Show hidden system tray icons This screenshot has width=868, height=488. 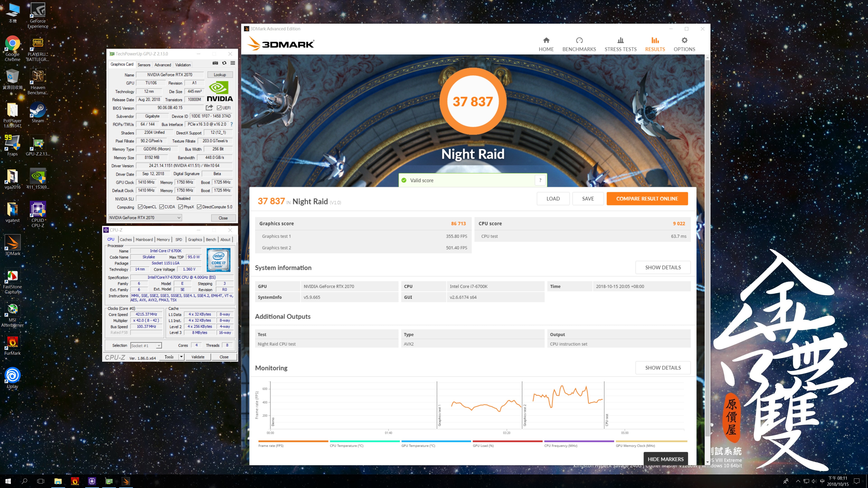(x=797, y=481)
